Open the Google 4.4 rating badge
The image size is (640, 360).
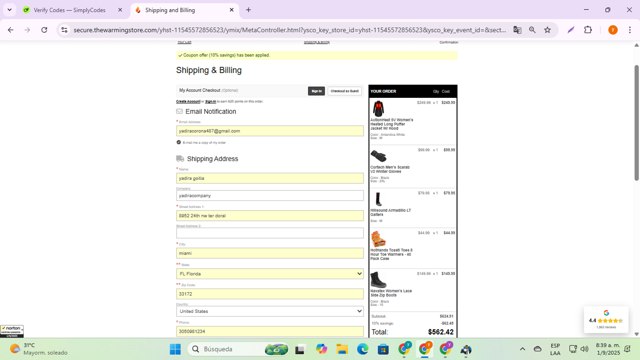click(x=606, y=320)
